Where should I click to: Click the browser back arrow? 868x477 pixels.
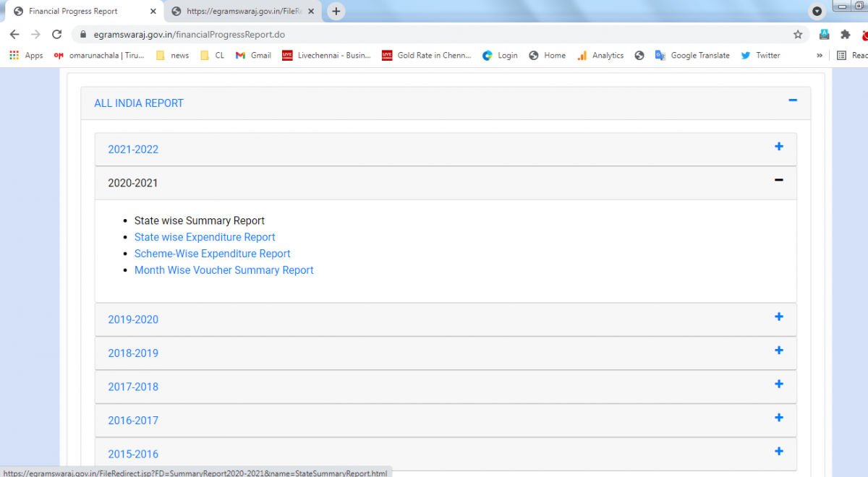14,34
